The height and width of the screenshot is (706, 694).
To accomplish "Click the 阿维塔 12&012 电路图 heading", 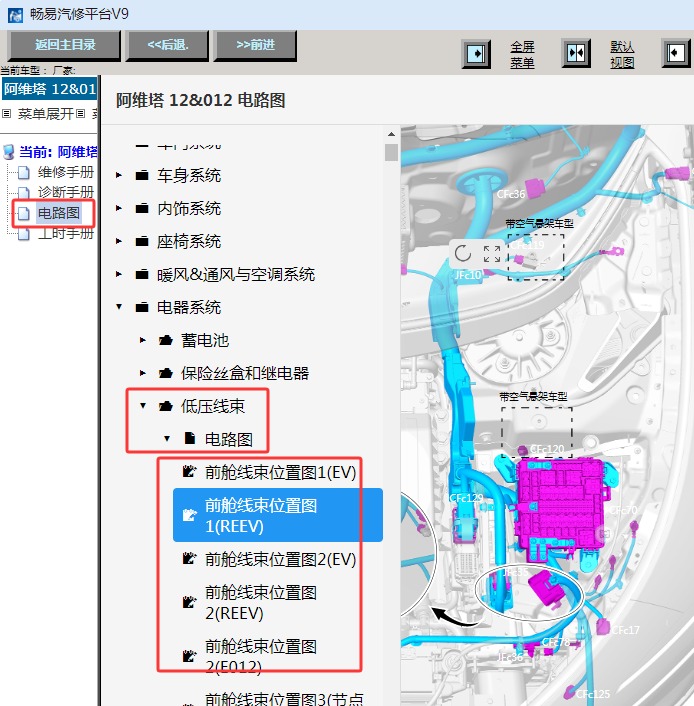I will (x=200, y=100).
